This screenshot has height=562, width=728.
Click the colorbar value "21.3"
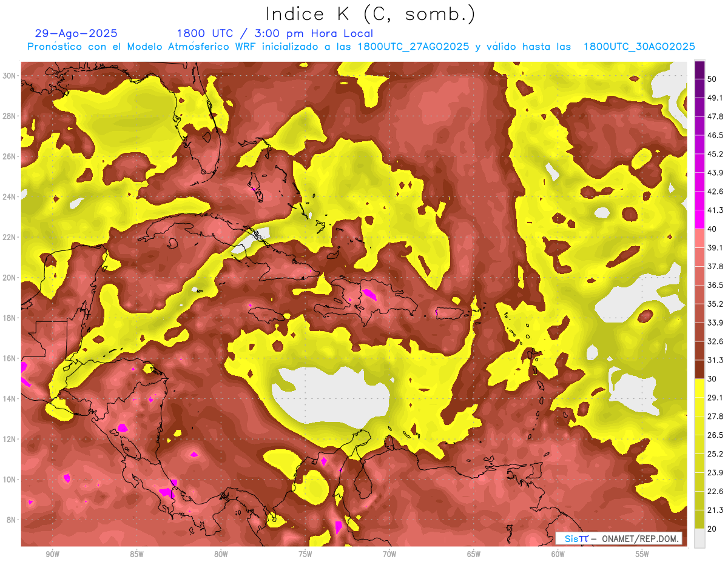715,510
